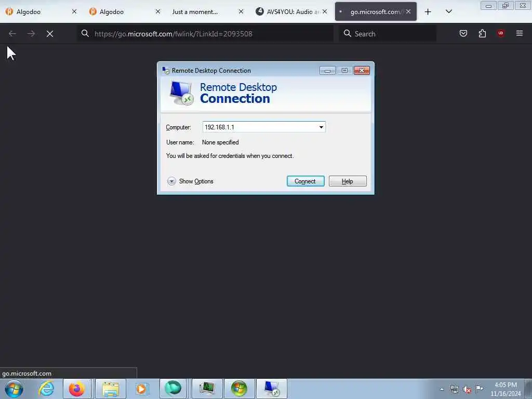Open the computer monitor app in taskbar
The image size is (532, 399).
[x=207, y=389]
